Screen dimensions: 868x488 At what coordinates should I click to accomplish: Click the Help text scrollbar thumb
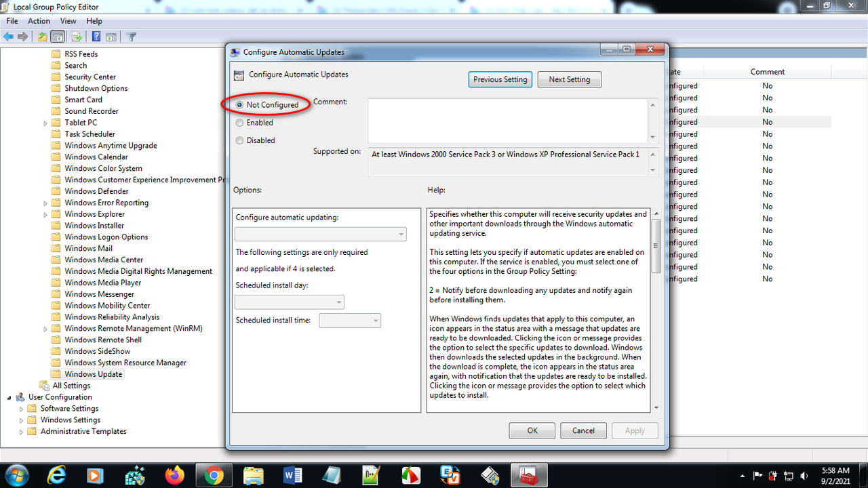pos(656,247)
